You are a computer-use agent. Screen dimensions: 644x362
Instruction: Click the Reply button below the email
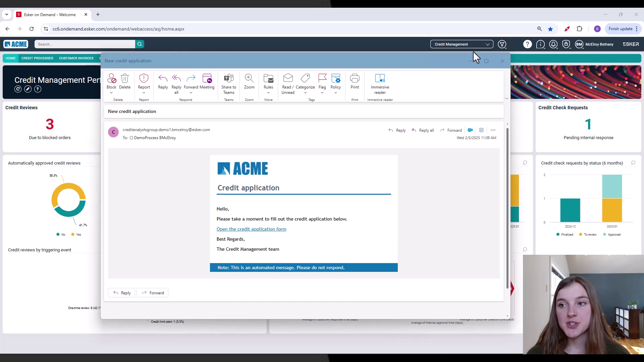[x=121, y=292]
